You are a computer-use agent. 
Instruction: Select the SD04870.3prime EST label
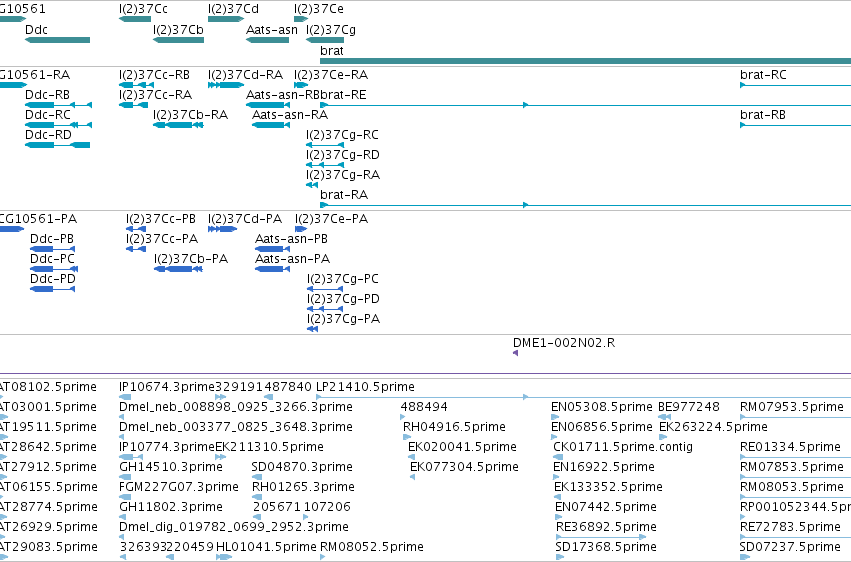pos(302,467)
